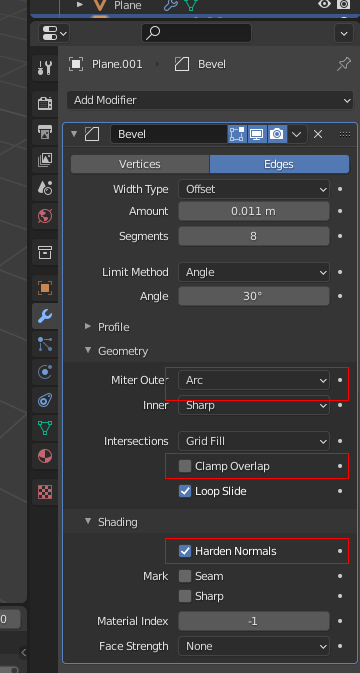
Task: Open the View Layer properties tab
Action: pyautogui.click(x=45, y=160)
